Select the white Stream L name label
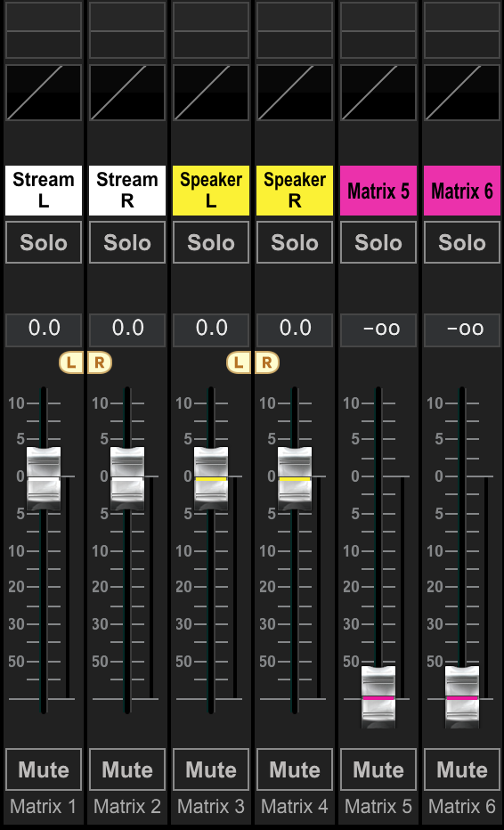This screenshot has height=830, width=504. click(44, 191)
